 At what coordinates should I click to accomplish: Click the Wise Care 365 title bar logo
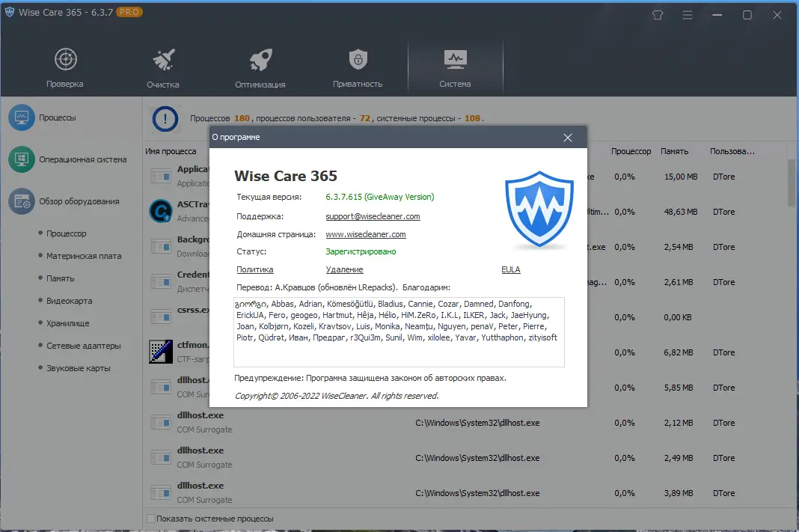coord(10,12)
